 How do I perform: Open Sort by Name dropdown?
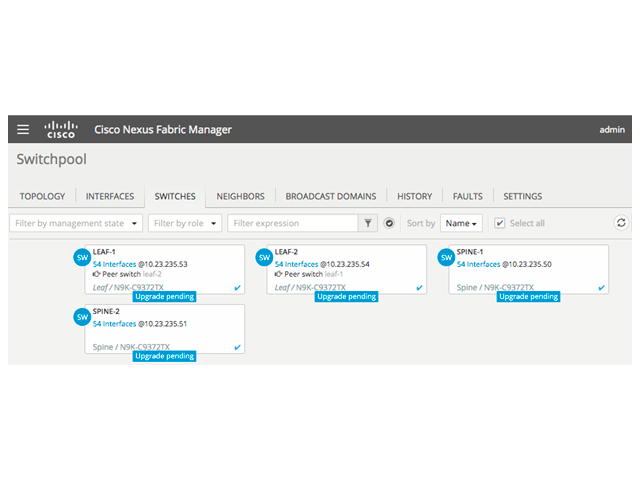461,223
